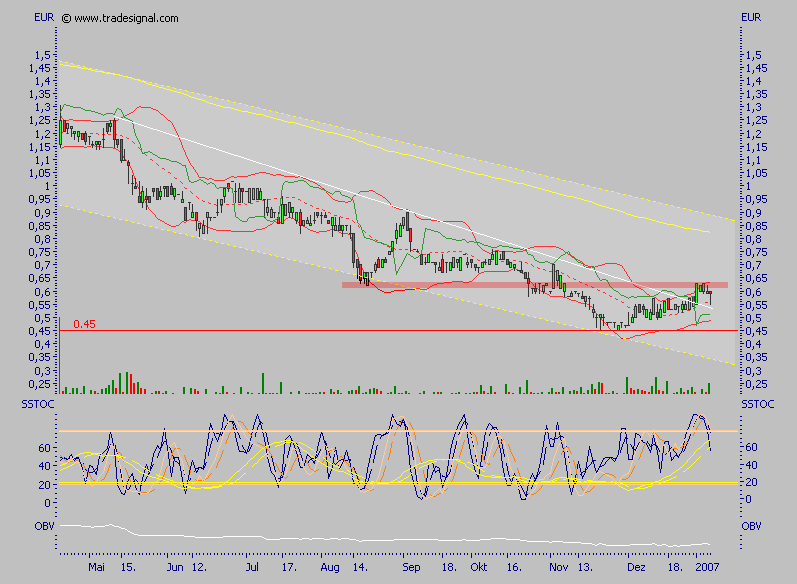Screen dimensions: 797x584
Task: Click the copyright symbol before tradesignal
Action: click(x=66, y=18)
